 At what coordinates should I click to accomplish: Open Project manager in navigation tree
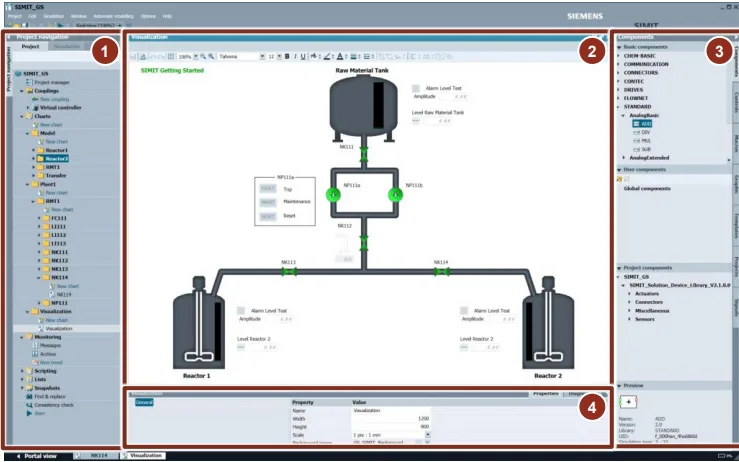(52, 82)
